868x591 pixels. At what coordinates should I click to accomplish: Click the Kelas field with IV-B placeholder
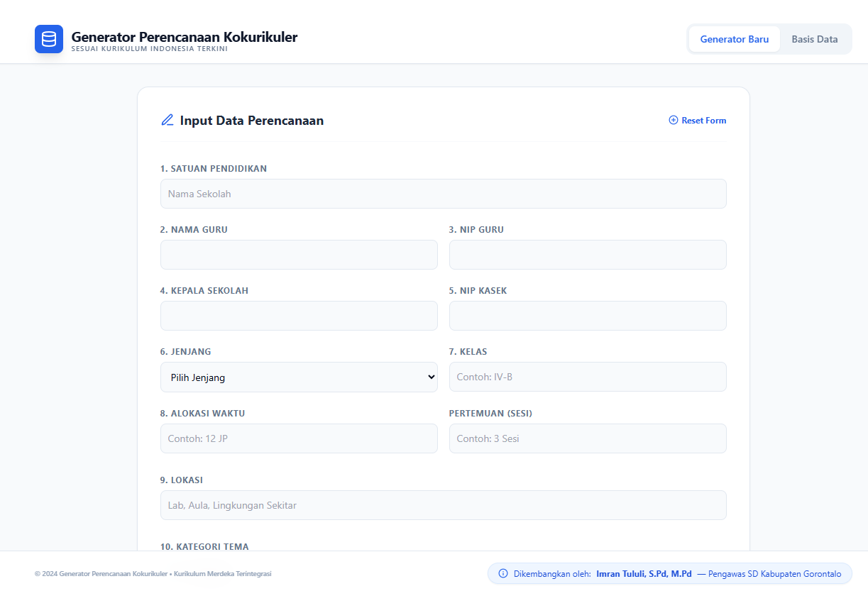point(588,377)
